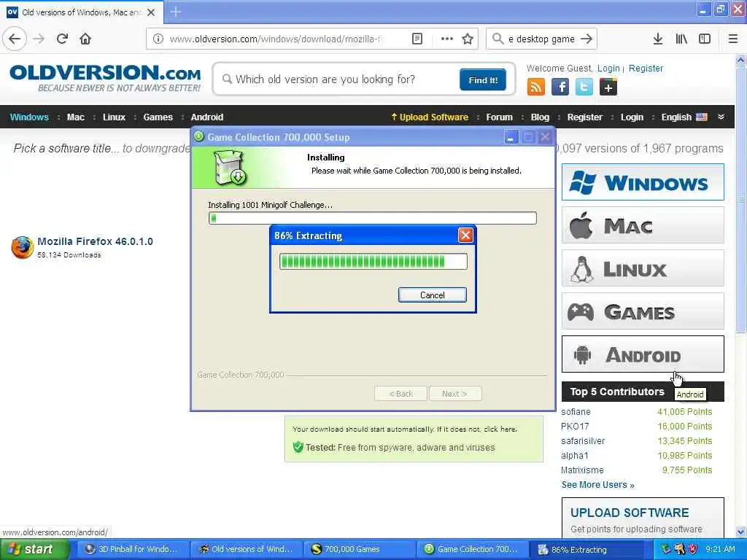Open Firefox library icon
Screen dimensions: 747x560
click(x=681, y=39)
